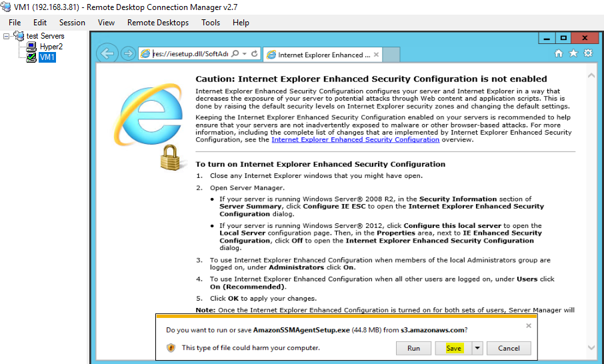Click the 'Caution: Internet Explorer Enhanced Security' heading

(371, 79)
